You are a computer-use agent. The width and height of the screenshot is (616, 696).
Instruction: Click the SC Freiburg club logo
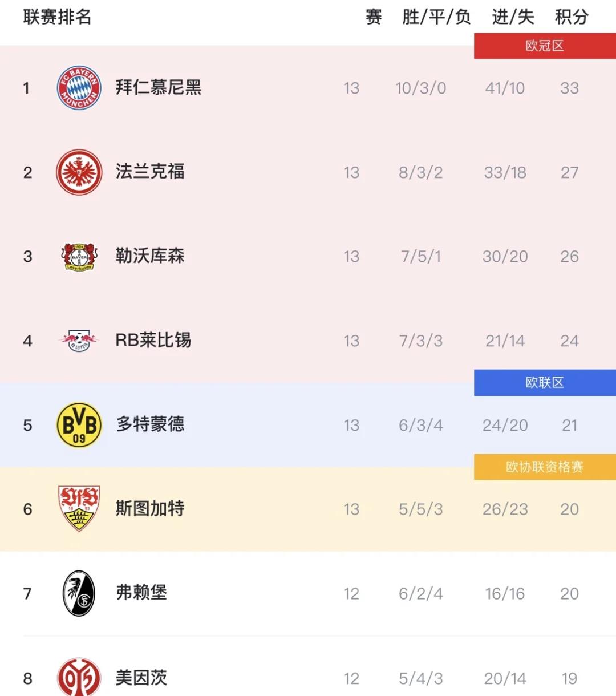click(x=79, y=593)
